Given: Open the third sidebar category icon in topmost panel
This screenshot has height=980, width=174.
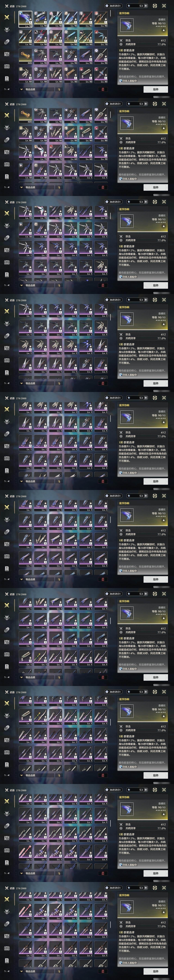Looking at the screenshot, I should click(7, 42).
